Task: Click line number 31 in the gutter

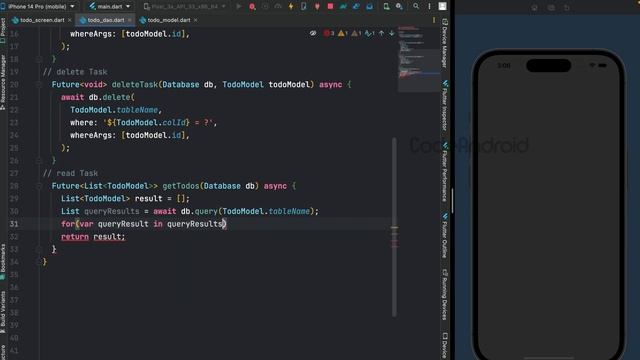Action: [14, 224]
